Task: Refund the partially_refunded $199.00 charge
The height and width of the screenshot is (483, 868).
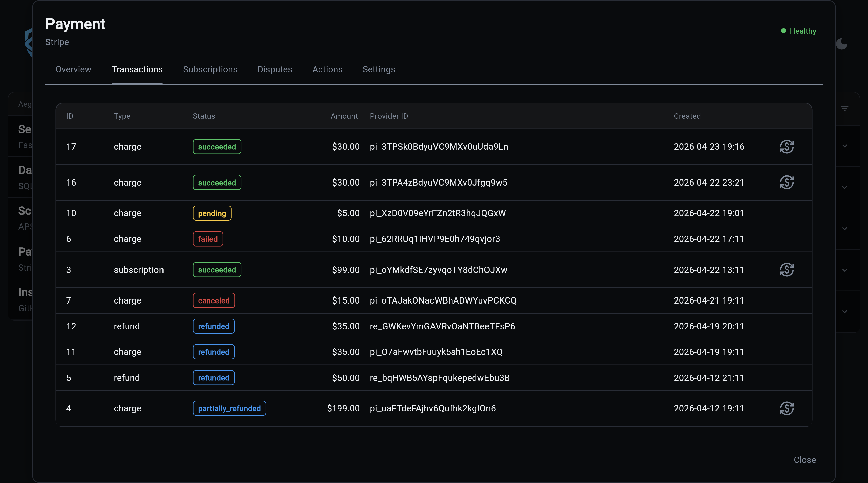Action: point(786,408)
